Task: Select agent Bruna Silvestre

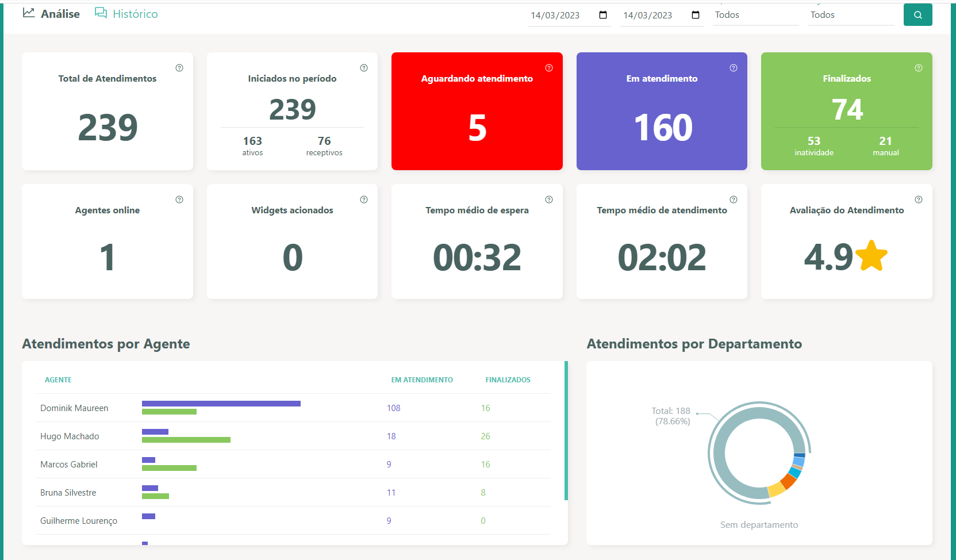Action: pyautogui.click(x=68, y=493)
